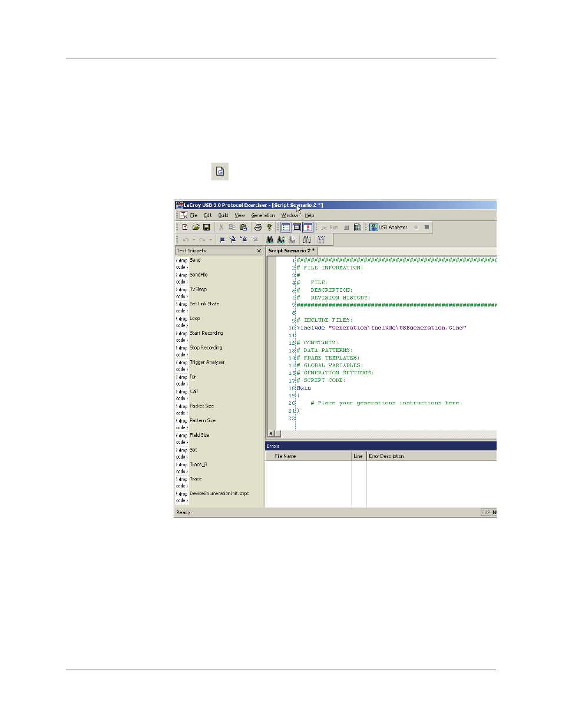This screenshot has height=728, width=562.
Task: Click the Line column header in Errors
Action: pyautogui.click(x=359, y=456)
